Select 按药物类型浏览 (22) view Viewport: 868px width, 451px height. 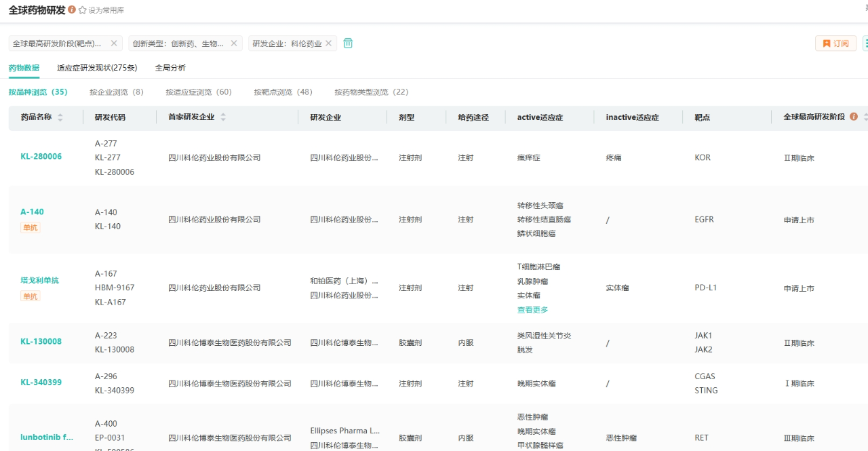click(371, 92)
